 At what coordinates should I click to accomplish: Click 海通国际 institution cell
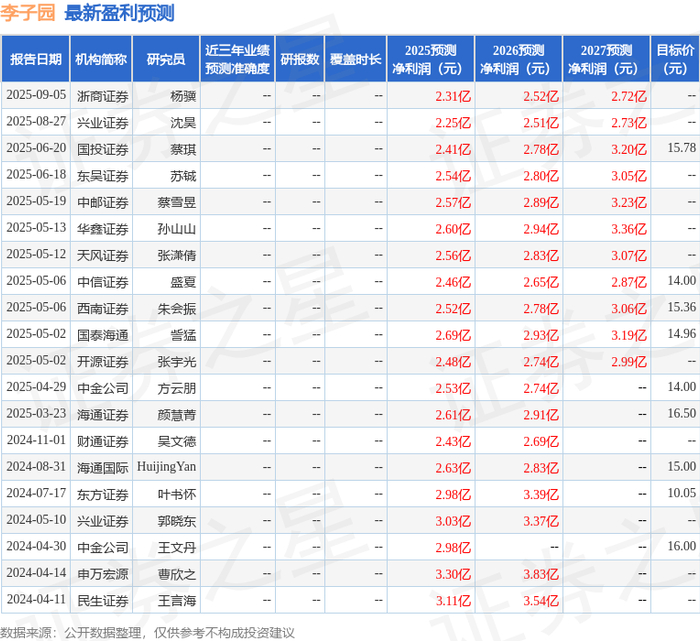coord(103,468)
